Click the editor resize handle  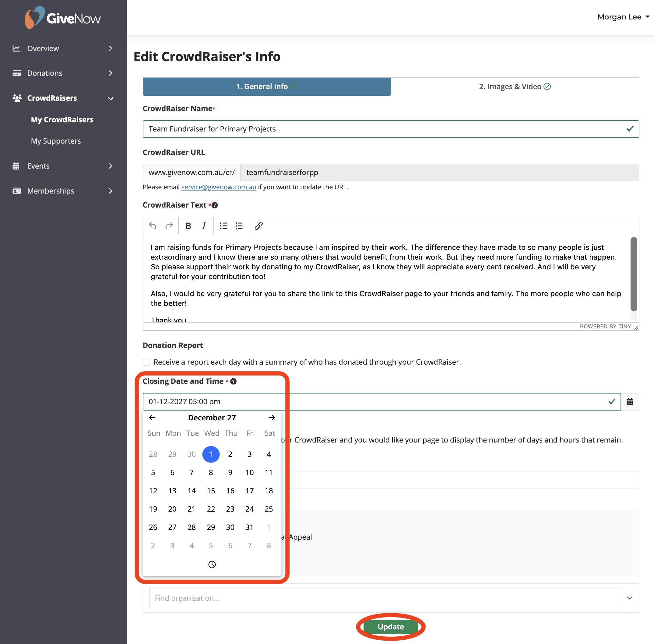[x=636, y=327]
